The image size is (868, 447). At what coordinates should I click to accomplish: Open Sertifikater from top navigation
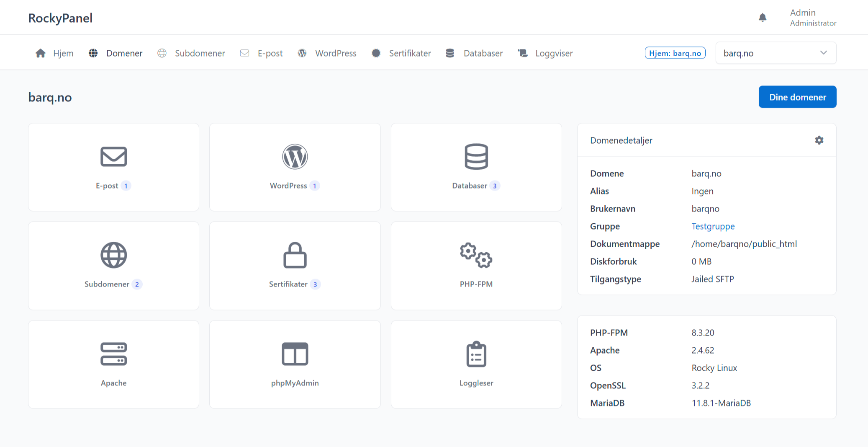click(x=401, y=53)
